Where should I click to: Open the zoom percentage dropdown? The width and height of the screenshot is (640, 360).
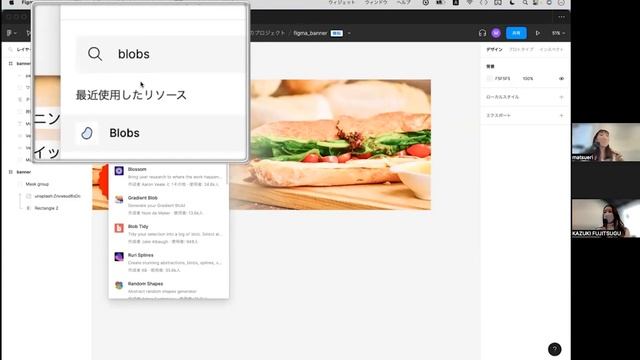click(558, 33)
